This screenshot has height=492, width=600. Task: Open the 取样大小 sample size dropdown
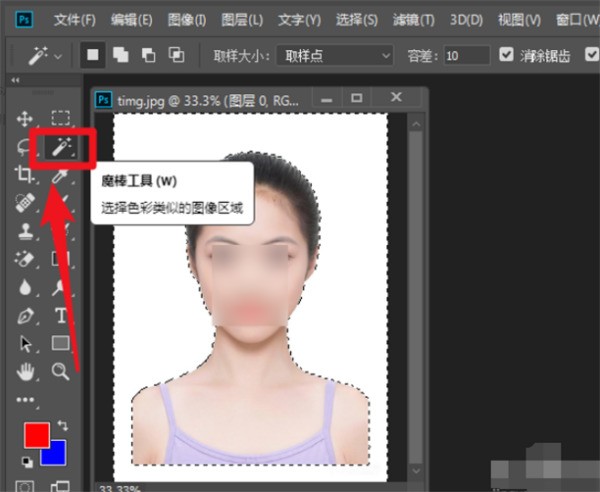point(332,56)
